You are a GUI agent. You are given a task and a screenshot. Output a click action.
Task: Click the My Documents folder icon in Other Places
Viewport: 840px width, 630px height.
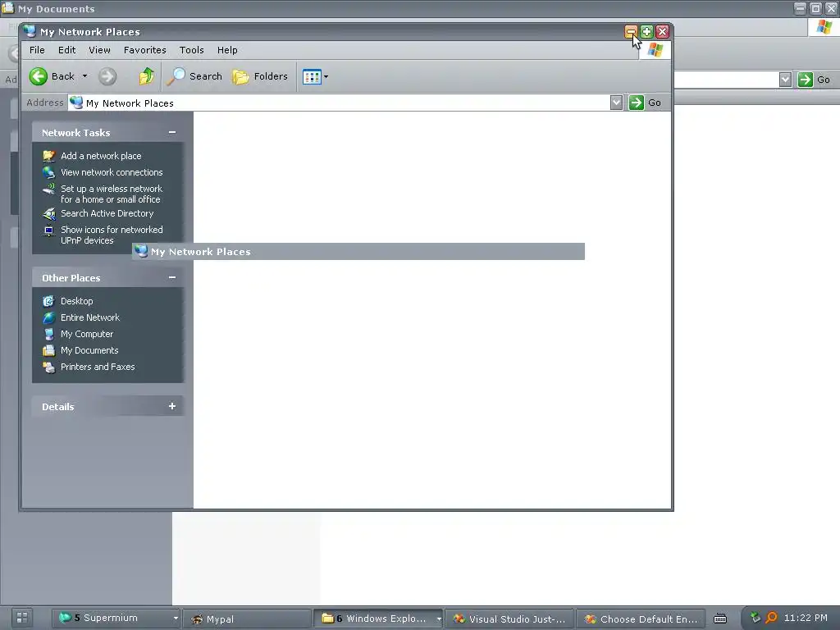click(x=48, y=351)
